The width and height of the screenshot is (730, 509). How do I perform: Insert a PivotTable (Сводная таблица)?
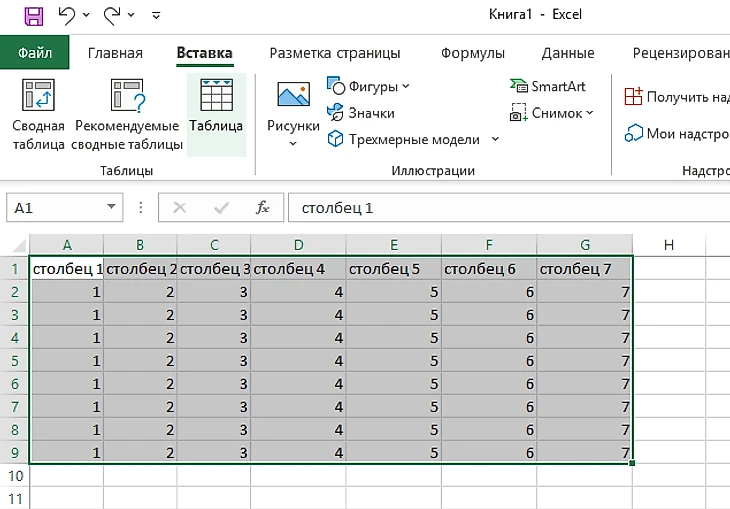pyautogui.click(x=38, y=115)
